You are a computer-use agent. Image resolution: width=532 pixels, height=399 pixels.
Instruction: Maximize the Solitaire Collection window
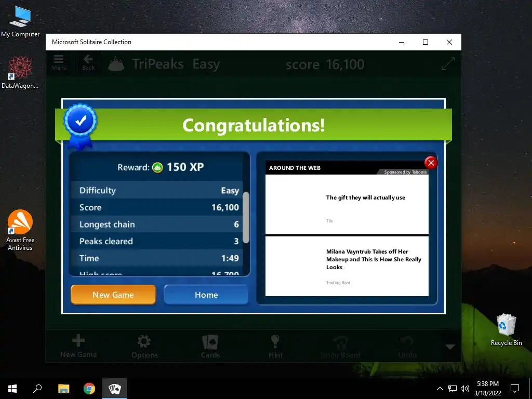click(x=425, y=42)
